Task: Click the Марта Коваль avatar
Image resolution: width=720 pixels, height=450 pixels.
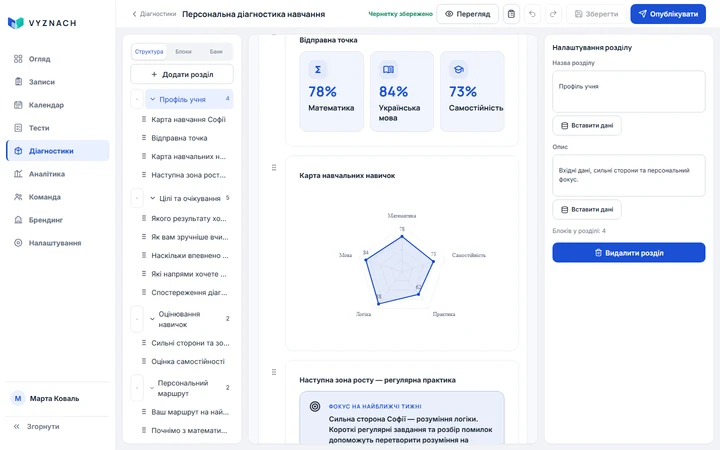Action: click(18, 398)
